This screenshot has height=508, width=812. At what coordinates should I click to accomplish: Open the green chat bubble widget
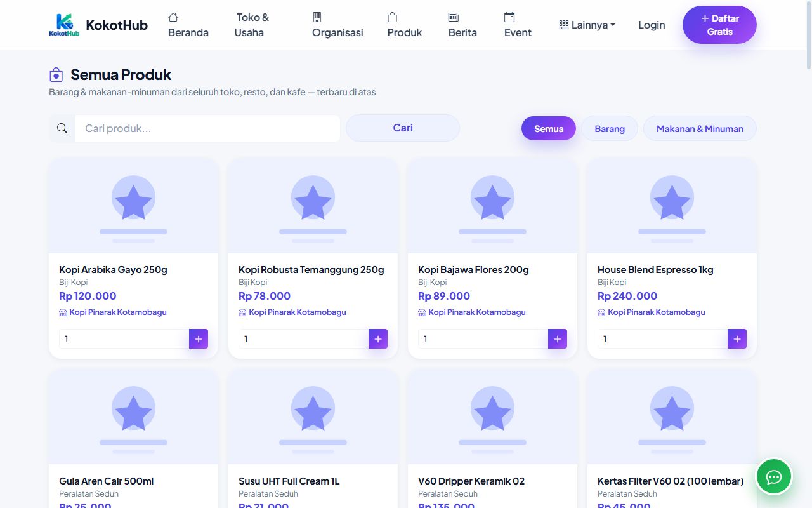click(774, 477)
